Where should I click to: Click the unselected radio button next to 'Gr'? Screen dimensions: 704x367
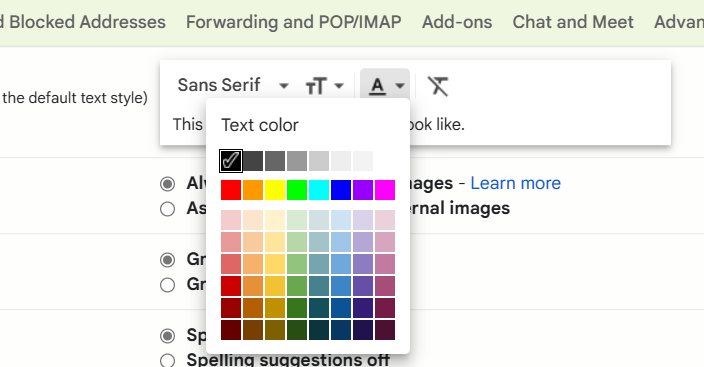coord(167,285)
